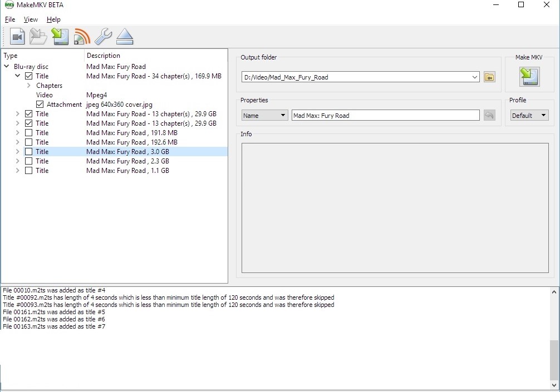Check the 192.6 MB Title checkbox
Viewport: 560px width, 392px height.
(28, 142)
